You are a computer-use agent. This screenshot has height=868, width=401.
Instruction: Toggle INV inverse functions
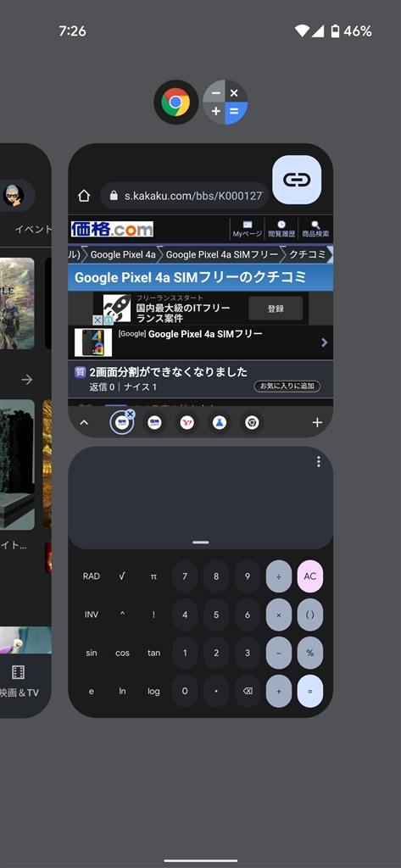[92, 615]
